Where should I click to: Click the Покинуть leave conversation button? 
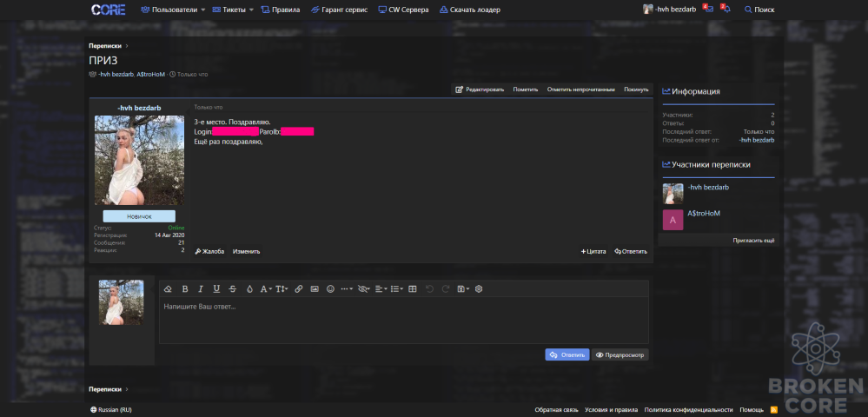tap(636, 89)
